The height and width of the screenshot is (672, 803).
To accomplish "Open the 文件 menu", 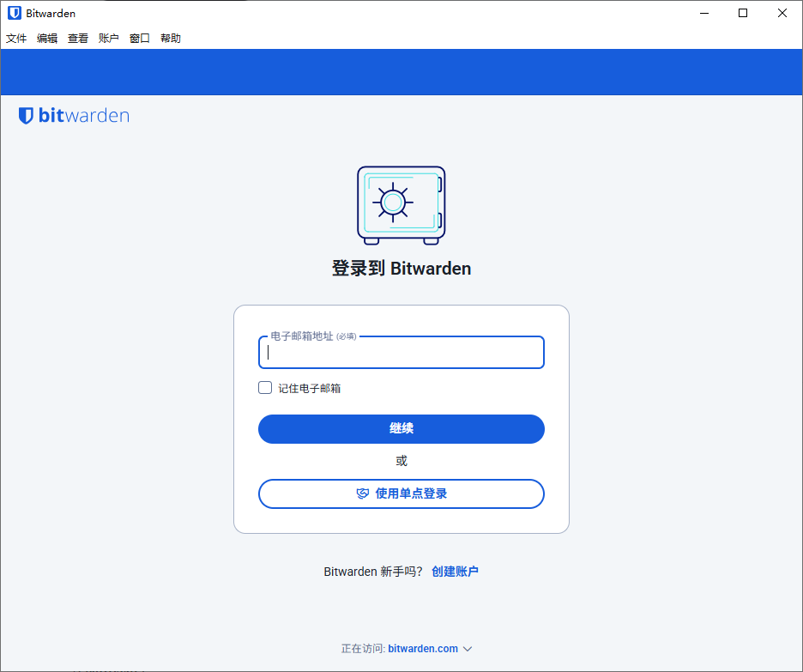I will point(16,38).
